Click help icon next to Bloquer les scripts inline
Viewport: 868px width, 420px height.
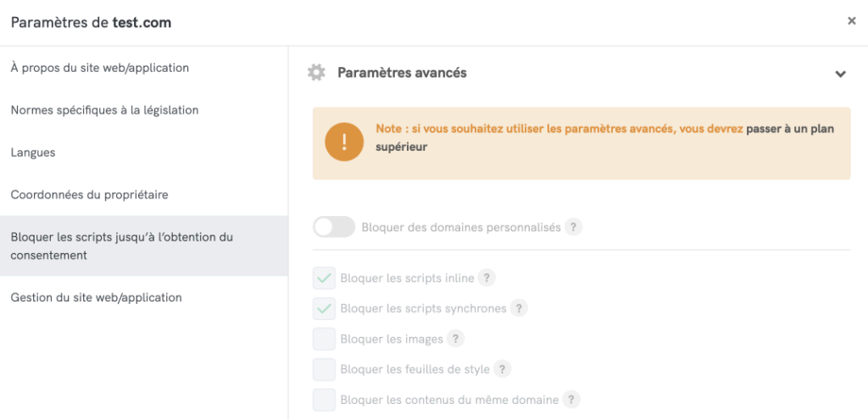point(487,278)
